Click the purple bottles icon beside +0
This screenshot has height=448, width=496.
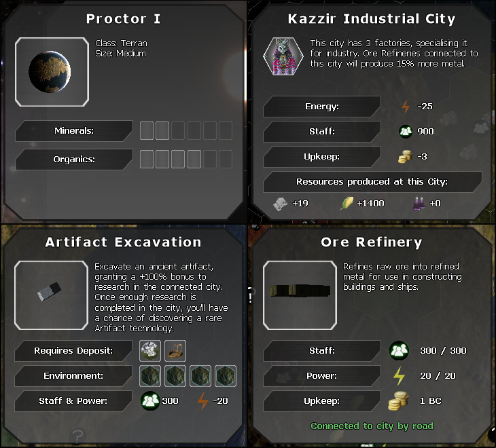[419, 203]
